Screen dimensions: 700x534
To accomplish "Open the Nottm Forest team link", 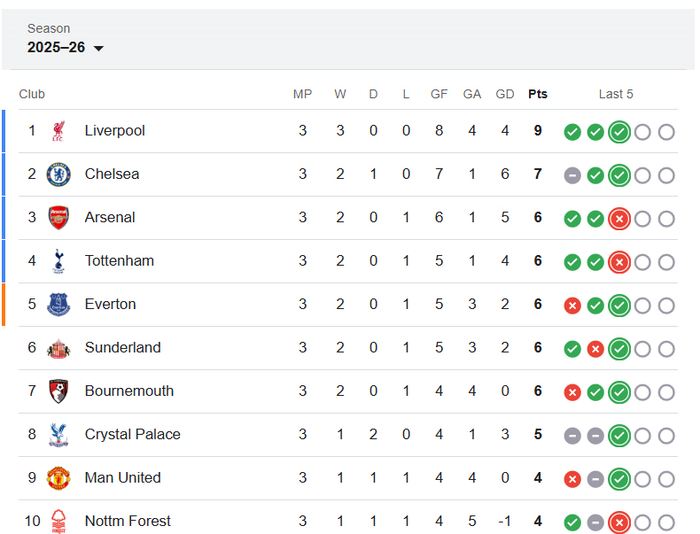I will [128, 521].
